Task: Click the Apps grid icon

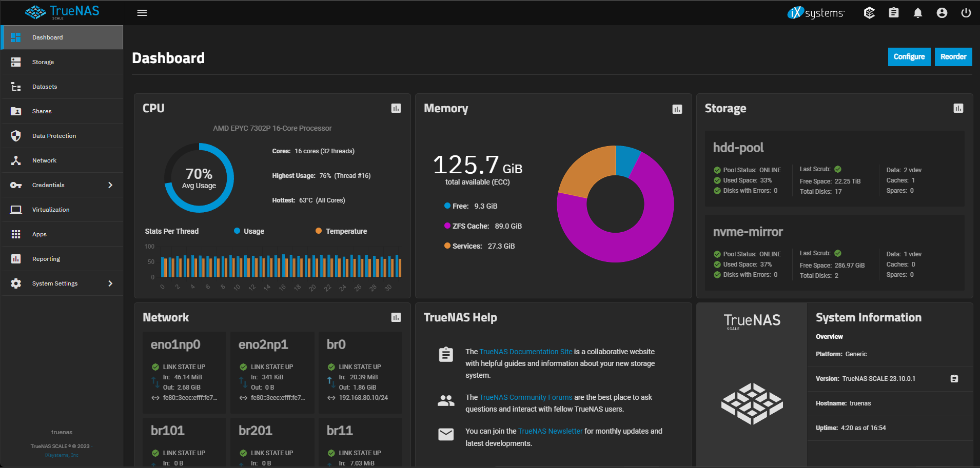Action: coord(16,234)
